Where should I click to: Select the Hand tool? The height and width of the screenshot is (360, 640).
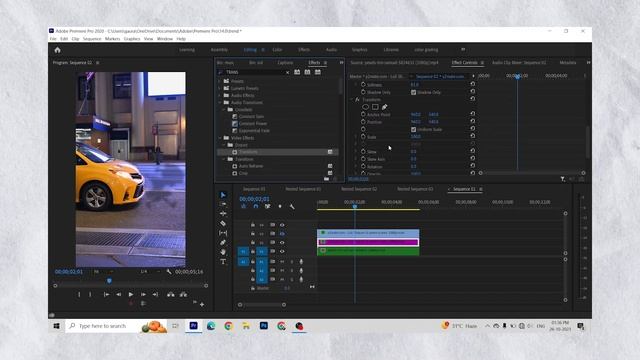223,252
